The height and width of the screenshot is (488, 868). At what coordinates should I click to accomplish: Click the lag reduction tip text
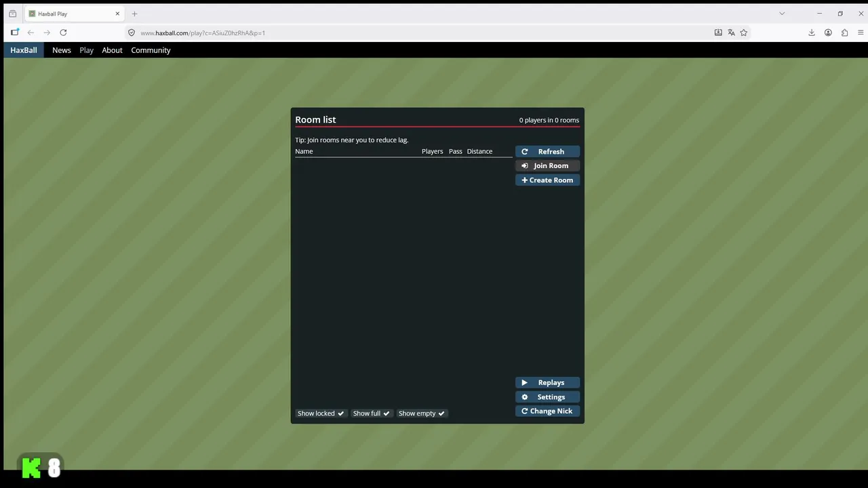coord(351,140)
